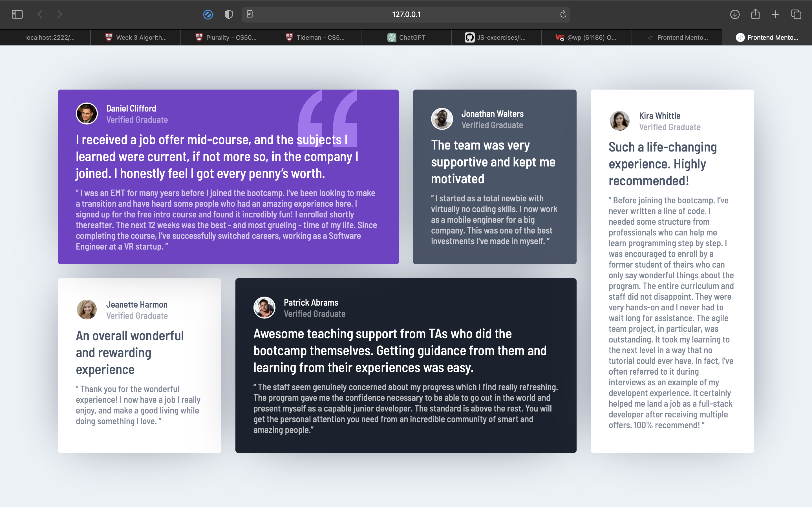Go back to the previous page

[x=40, y=14]
